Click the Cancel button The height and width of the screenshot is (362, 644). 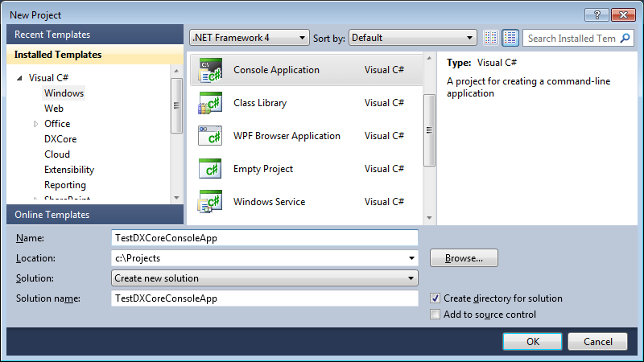(597, 341)
